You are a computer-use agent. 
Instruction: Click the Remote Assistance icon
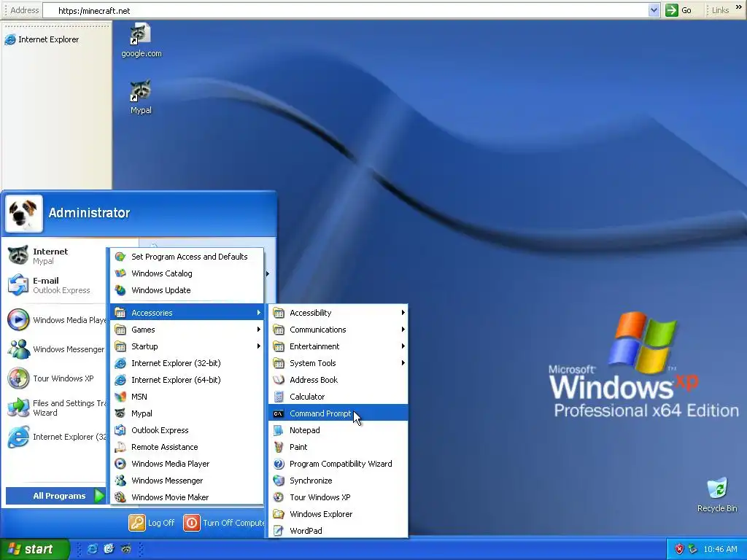120,447
